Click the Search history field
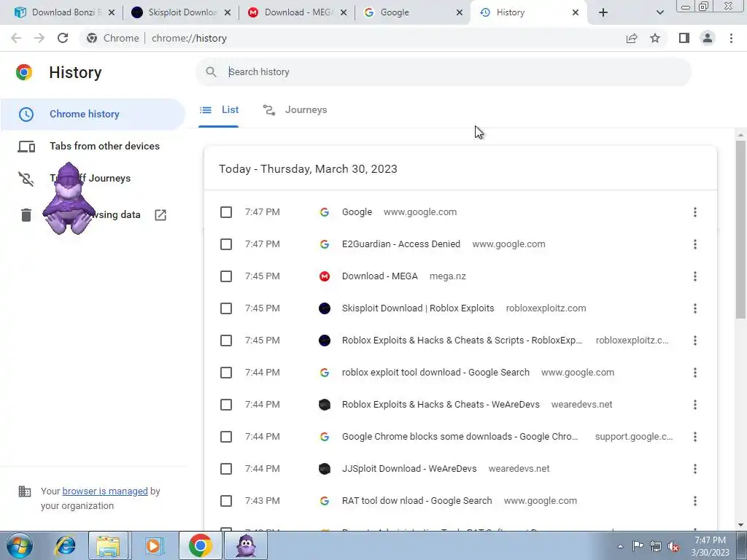747x560 pixels. coord(444,72)
